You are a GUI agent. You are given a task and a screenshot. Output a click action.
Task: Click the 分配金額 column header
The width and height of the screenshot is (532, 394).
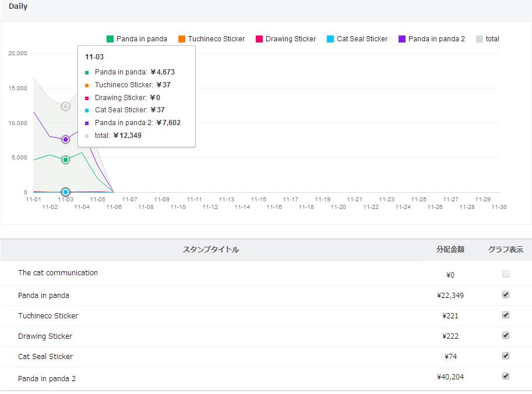point(450,250)
